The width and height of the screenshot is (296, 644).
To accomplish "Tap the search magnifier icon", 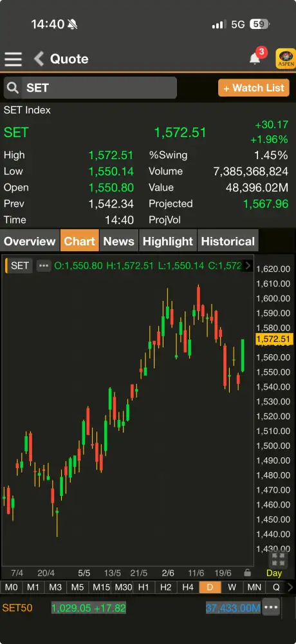I will (x=13, y=88).
